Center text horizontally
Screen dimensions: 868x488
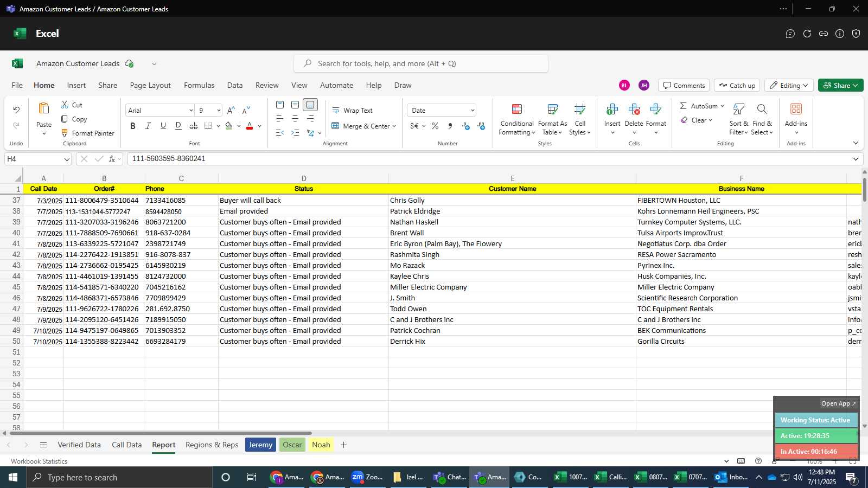click(295, 118)
